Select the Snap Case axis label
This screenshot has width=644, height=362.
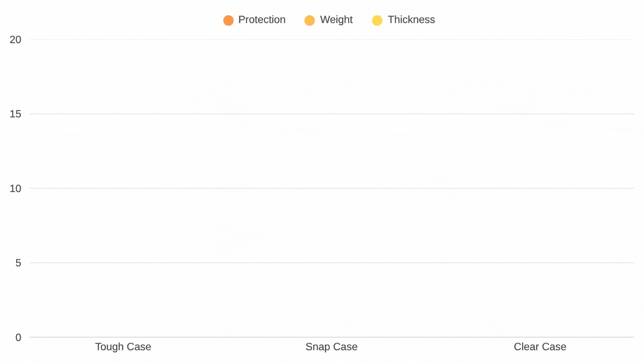point(331,347)
